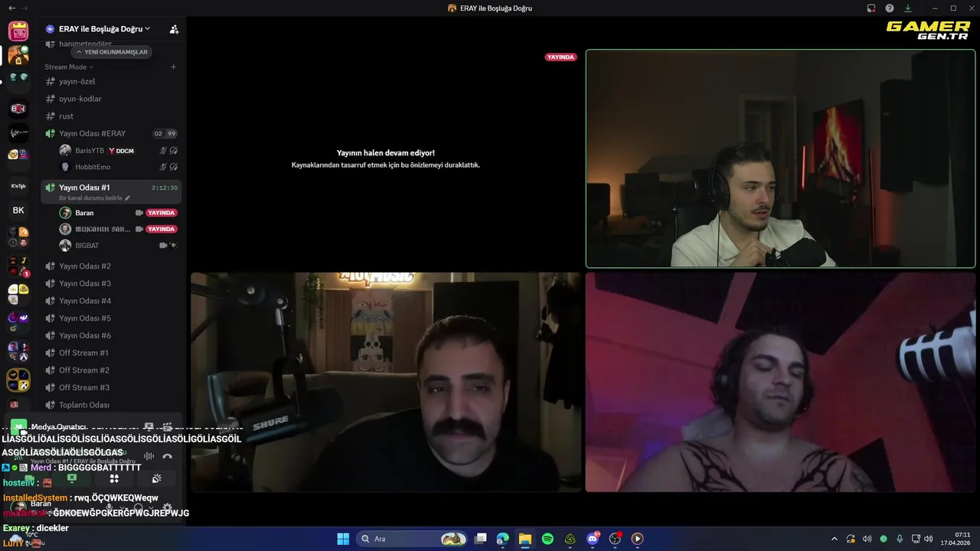This screenshot has height=551, width=980.
Task: Open the soundboard button in the voice panel
Action: tap(156, 478)
